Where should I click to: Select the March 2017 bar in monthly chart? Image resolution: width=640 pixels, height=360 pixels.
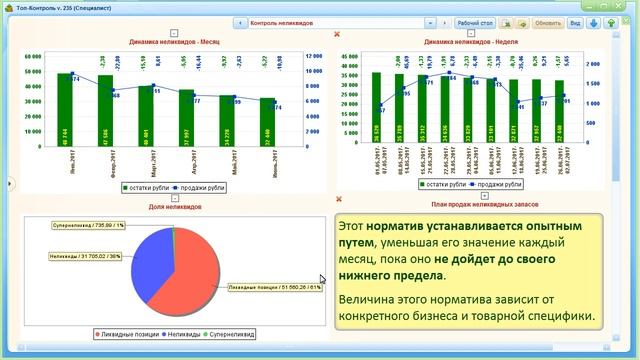(146, 116)
